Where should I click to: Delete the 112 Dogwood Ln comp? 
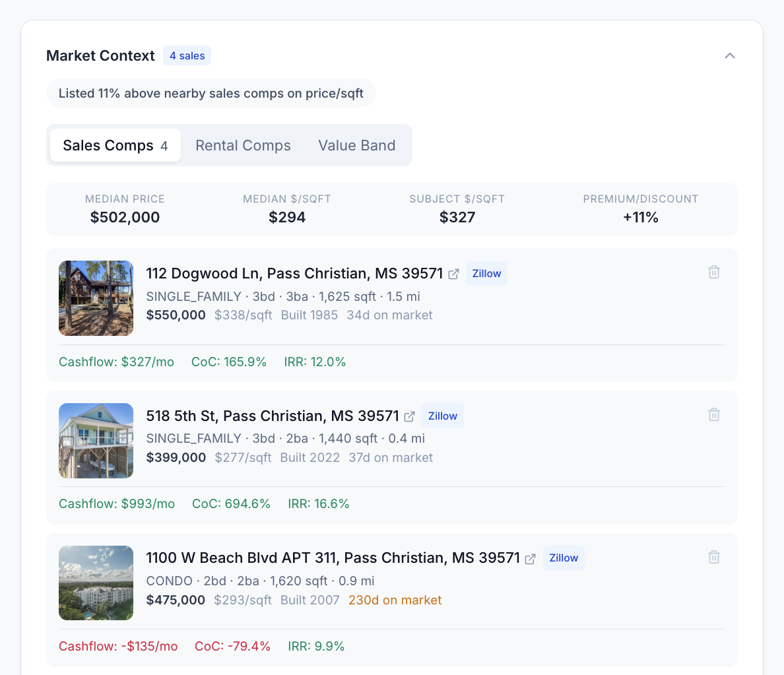pyautogui.click(x=713, y=272)
